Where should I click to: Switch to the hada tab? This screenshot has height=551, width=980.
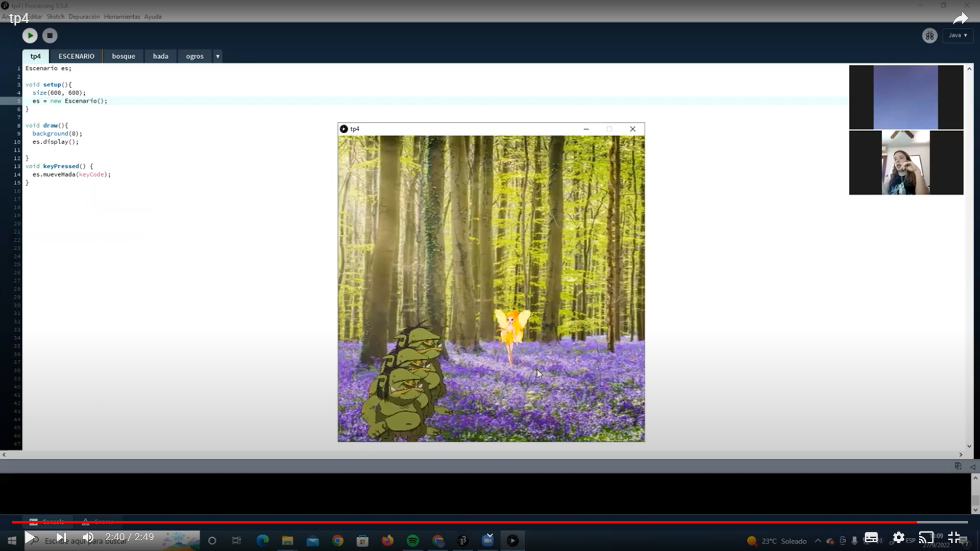[x=160, y=56]
